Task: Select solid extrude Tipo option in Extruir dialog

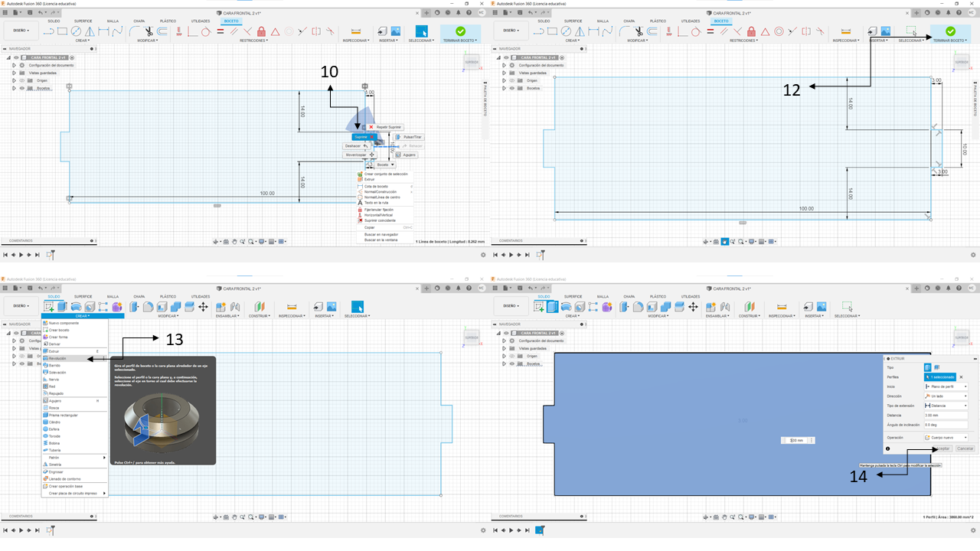Action: click(929, 367)
